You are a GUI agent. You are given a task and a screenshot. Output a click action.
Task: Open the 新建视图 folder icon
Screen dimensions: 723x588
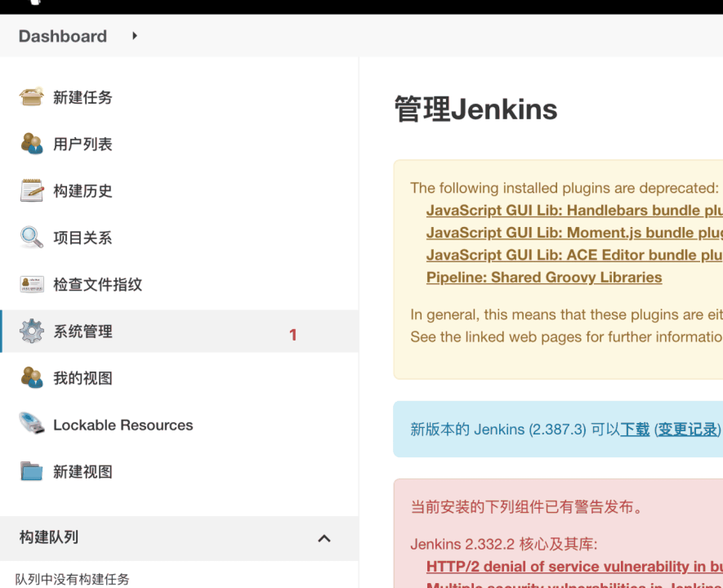click(32, 472)
